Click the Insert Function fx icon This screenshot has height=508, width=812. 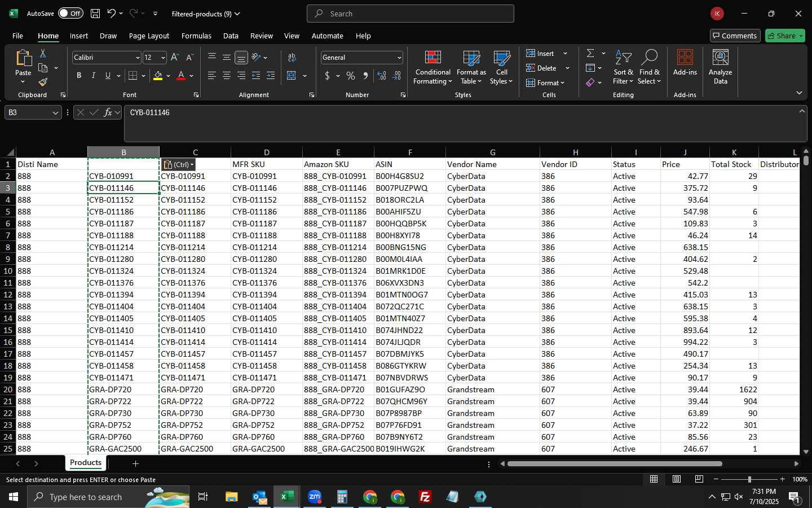[108, 112]
